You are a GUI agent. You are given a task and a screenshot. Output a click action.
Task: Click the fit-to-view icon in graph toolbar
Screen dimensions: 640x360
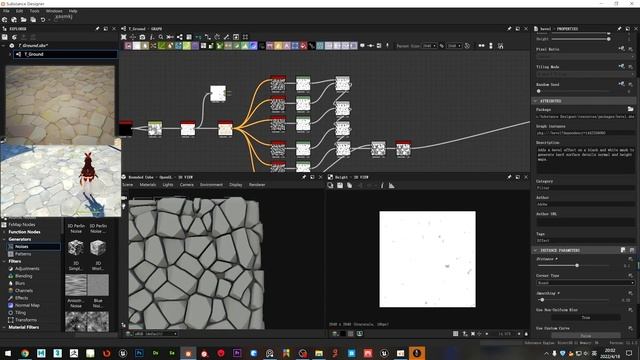click(124, 37)
